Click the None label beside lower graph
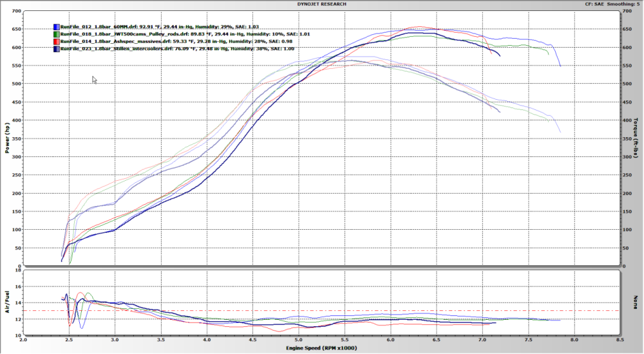The height and width of the screenshot is (354, 644). click(x=636, y=302)
